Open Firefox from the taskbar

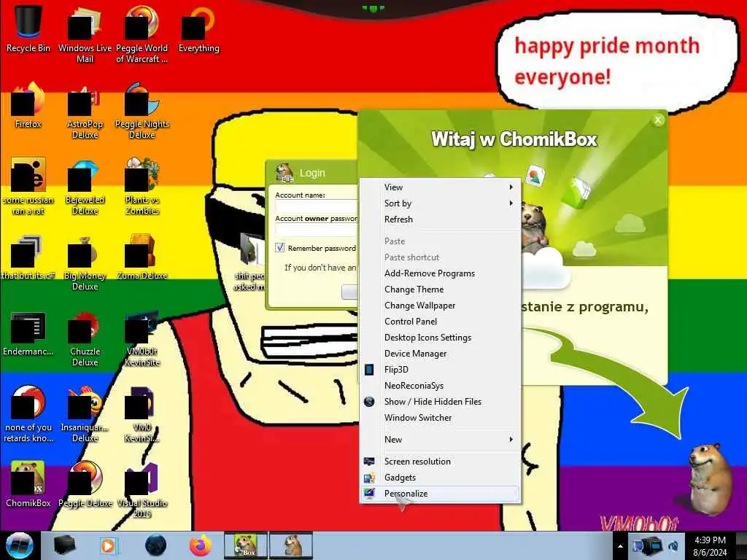tap(201, 545)
